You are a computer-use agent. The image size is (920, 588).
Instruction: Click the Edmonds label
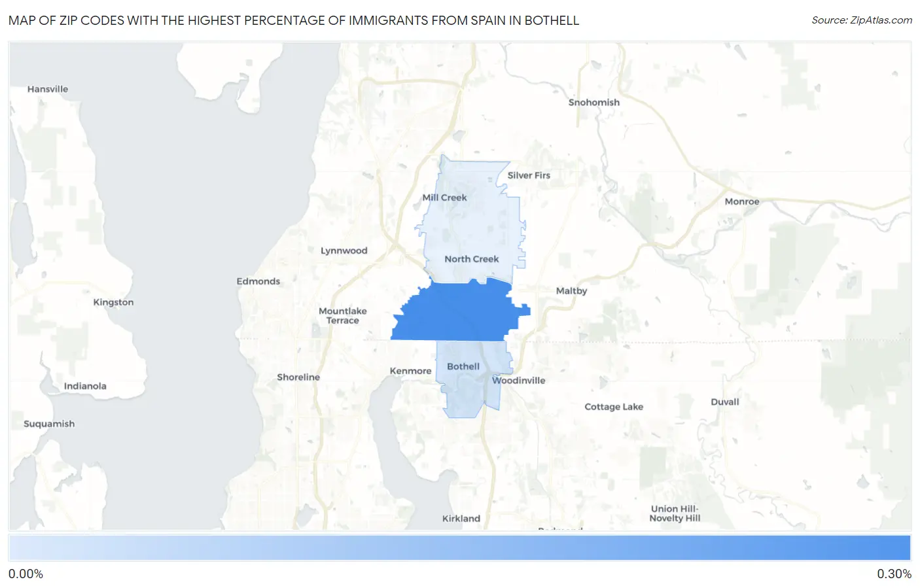click(x=258, y=281)
